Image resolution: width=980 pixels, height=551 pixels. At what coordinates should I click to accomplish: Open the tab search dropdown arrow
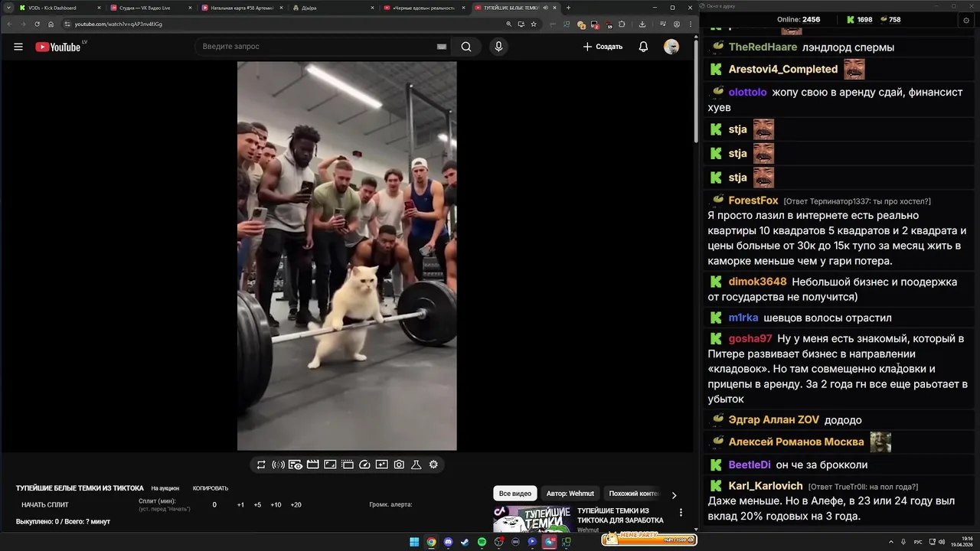click(x=8, y=8)
